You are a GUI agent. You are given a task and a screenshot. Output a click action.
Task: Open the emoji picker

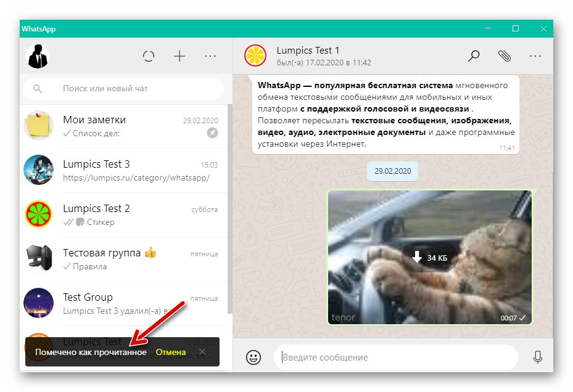pyautogui.click(x=253, y=357)
